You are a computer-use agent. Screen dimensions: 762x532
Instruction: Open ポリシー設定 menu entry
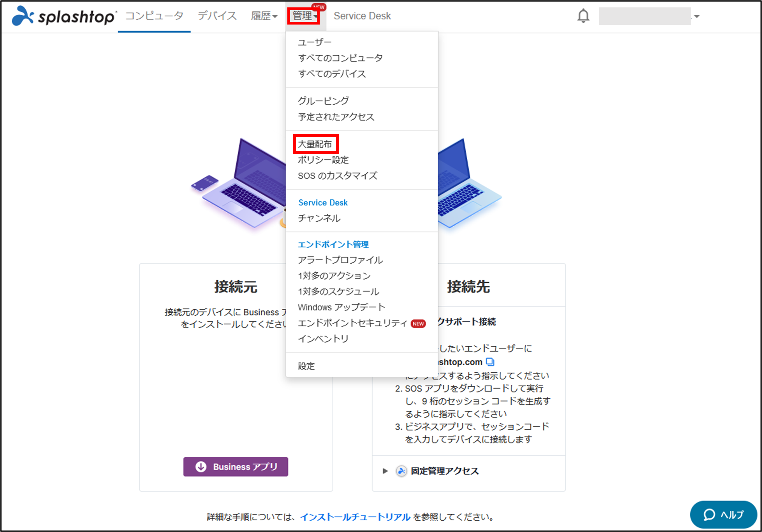coord(323,160)
